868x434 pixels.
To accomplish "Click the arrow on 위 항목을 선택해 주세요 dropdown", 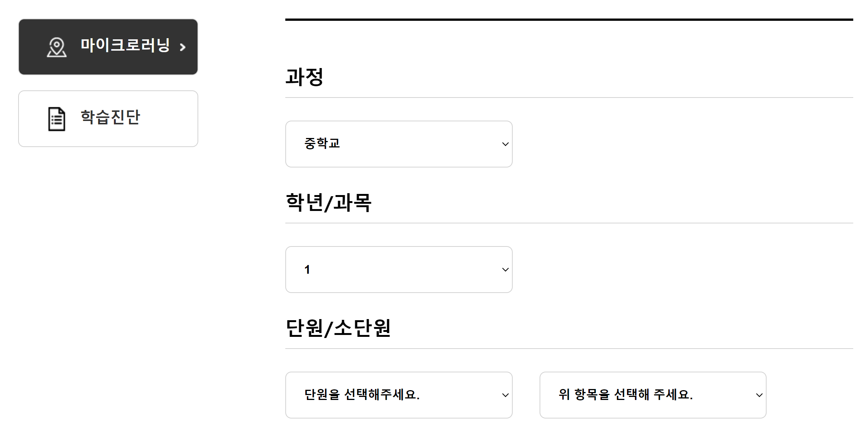I will click(x=759, y=395).
